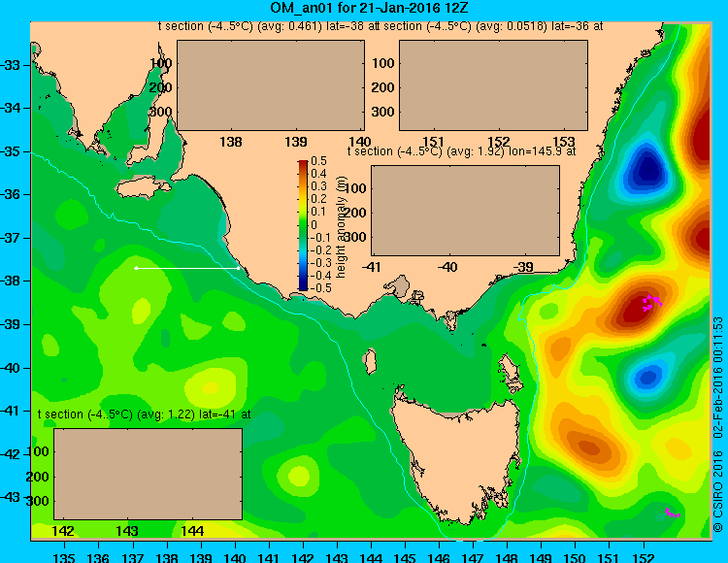This screenshot has height=563, width=728.
Task: Click the western endpoint of the white section line
Action: 136,268
